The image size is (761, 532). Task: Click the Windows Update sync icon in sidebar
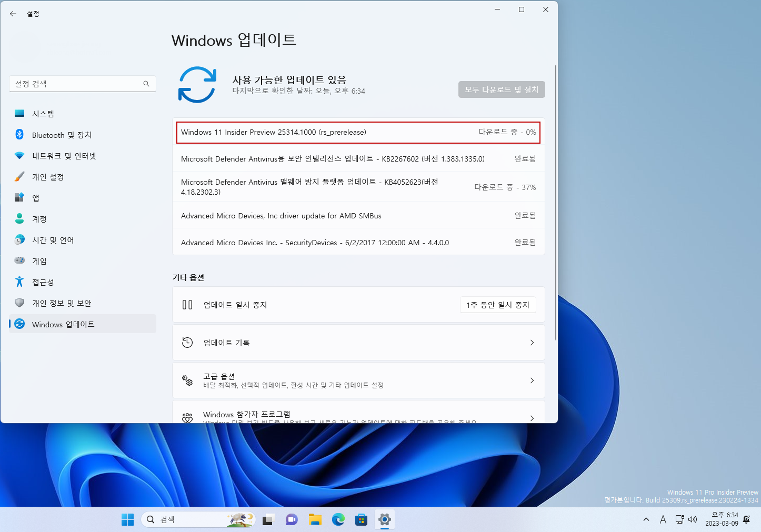[19, 324]
